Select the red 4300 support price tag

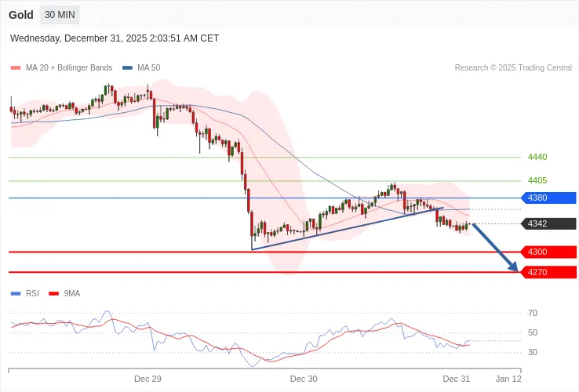(x=549, y=252)
